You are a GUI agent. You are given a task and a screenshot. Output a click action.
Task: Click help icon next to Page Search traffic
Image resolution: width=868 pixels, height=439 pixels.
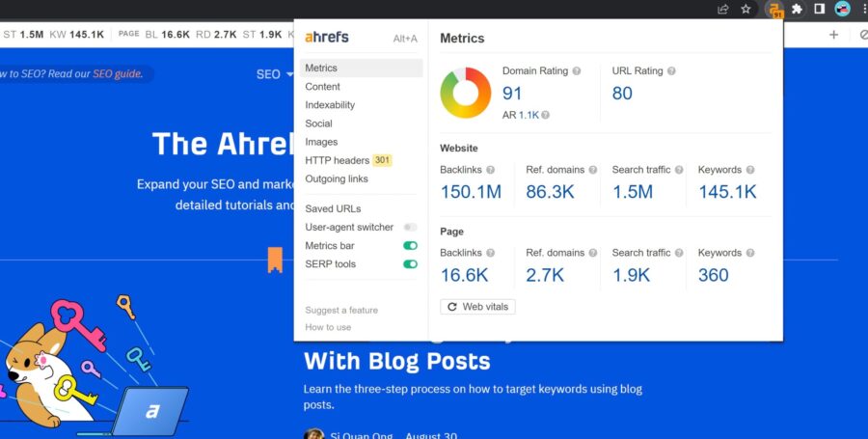[x=679, y=253]
